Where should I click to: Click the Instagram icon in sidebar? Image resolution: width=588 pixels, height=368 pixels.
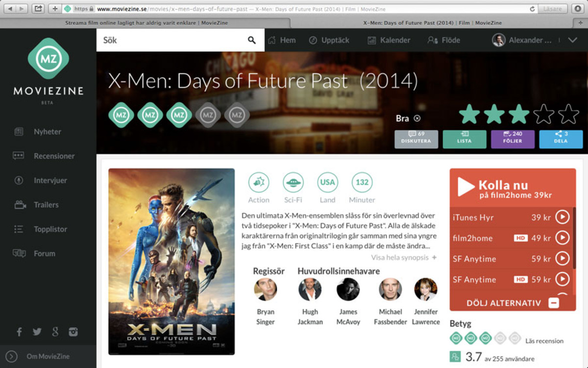tap(73, 332)
